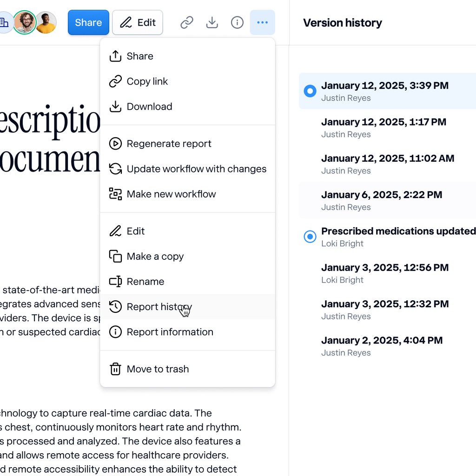Open Report information from the menu

[x=170, y=332]
